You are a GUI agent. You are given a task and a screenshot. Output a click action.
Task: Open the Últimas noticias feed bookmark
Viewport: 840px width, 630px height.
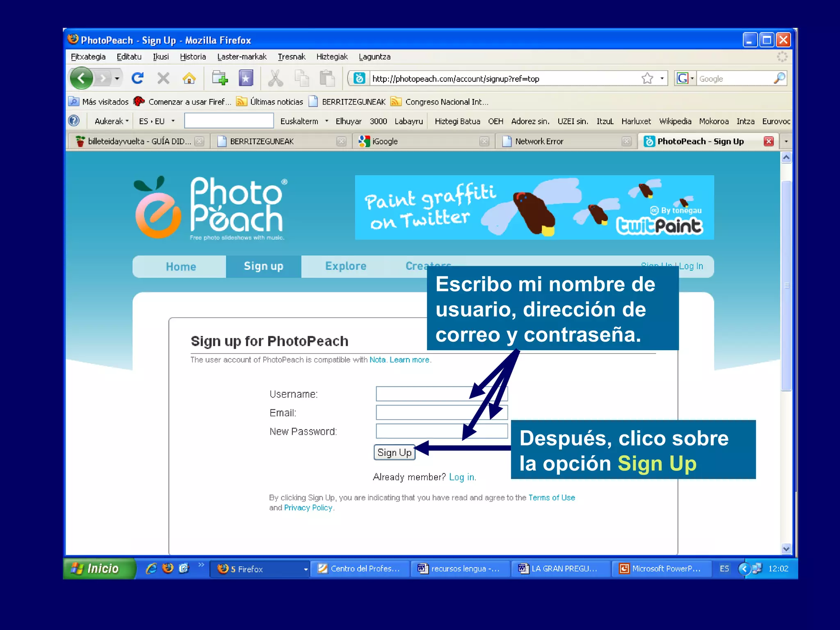[x=270, y=101]
